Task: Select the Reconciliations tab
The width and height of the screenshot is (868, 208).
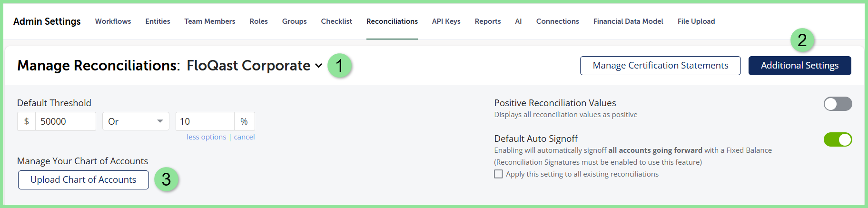Action: pyautogui.click(x=392, y=21)
